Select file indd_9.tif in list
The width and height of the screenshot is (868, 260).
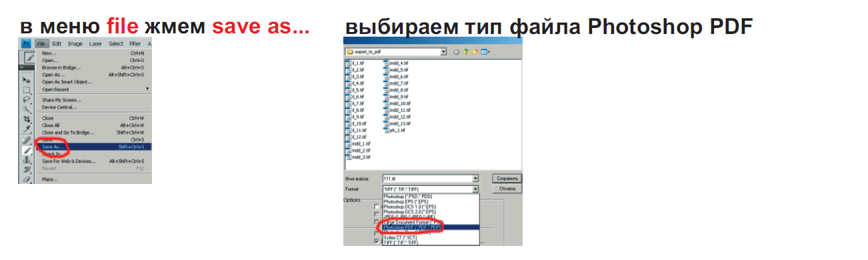coord(396,97)
